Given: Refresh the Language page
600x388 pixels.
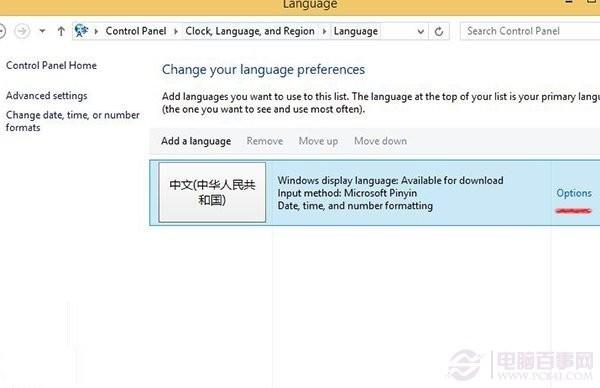Looking at the screenshot, I should click(439, 31).
